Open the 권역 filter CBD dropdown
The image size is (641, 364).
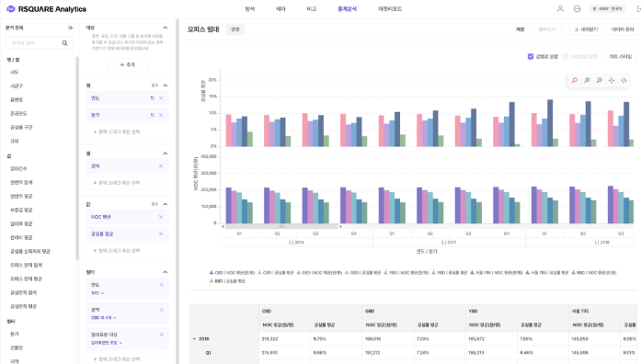(x=103, y=317)
